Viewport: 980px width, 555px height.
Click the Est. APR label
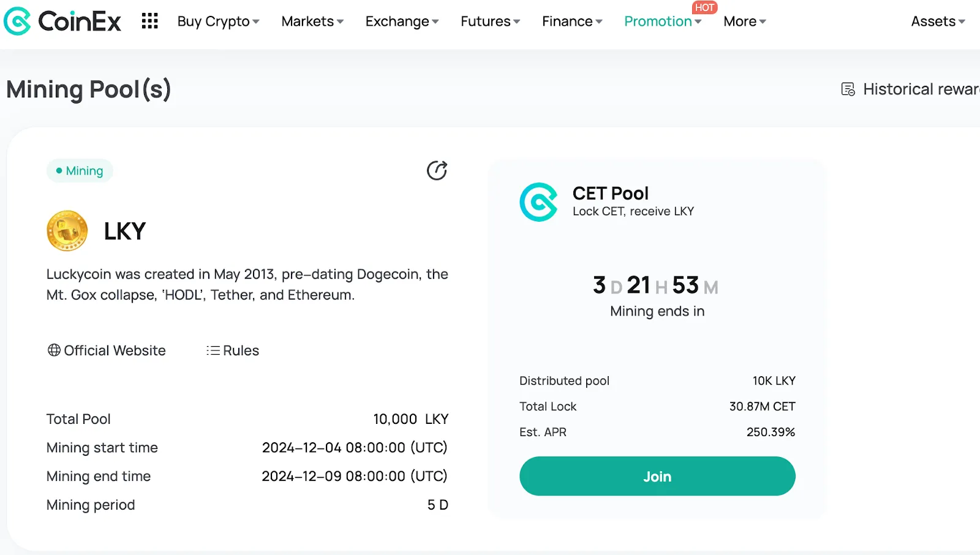pos(543,432)
